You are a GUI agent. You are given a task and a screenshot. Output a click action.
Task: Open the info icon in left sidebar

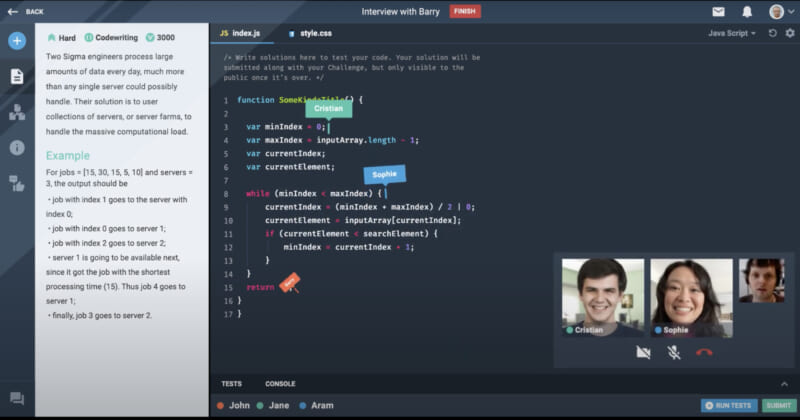(17, 147)
